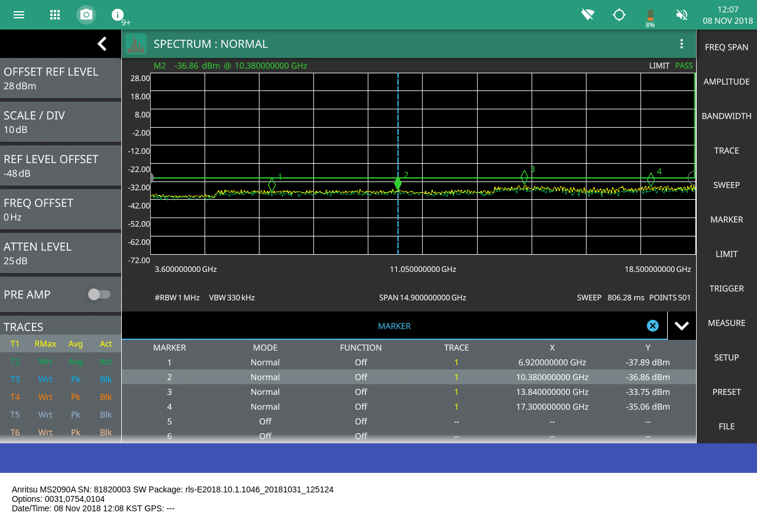Select marker 3 diamond on the trace

coord(525,177)
